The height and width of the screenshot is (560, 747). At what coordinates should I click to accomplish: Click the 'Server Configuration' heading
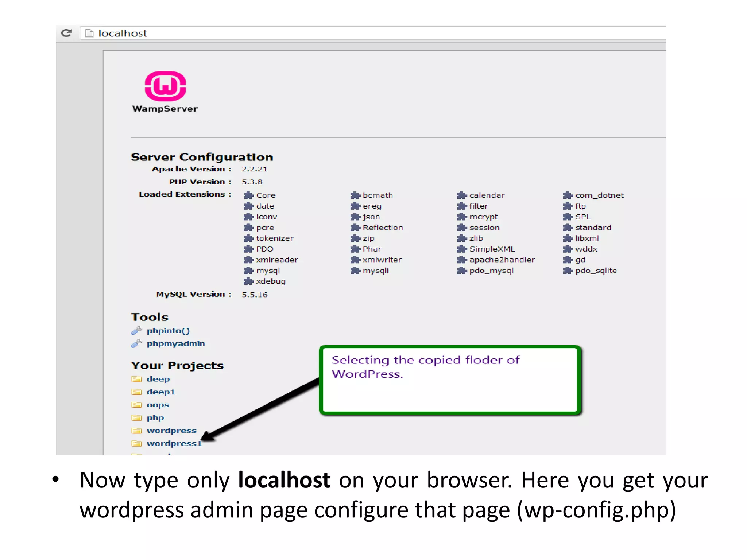pos(202,157)
